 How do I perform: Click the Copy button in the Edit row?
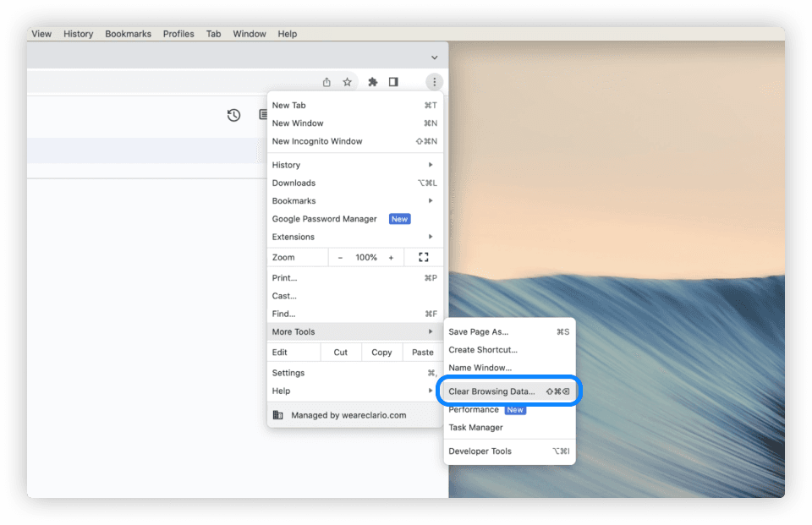[x=381, y=352]
